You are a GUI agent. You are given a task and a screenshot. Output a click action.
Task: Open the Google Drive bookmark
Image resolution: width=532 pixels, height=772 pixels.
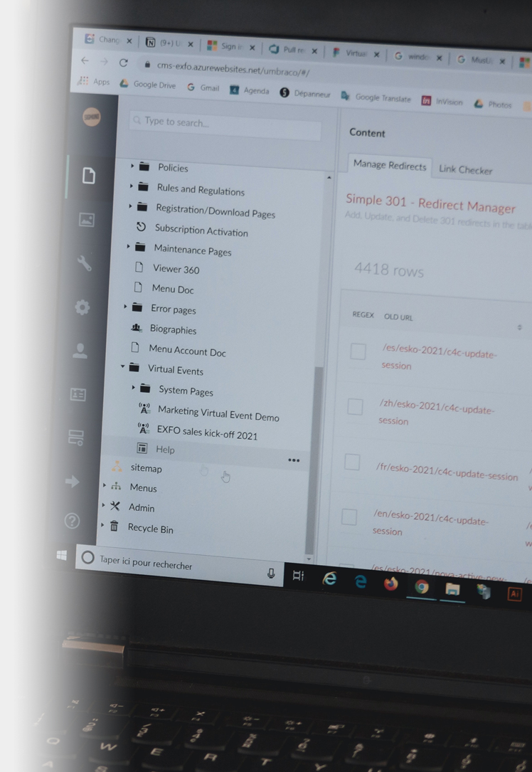point(148,84)
